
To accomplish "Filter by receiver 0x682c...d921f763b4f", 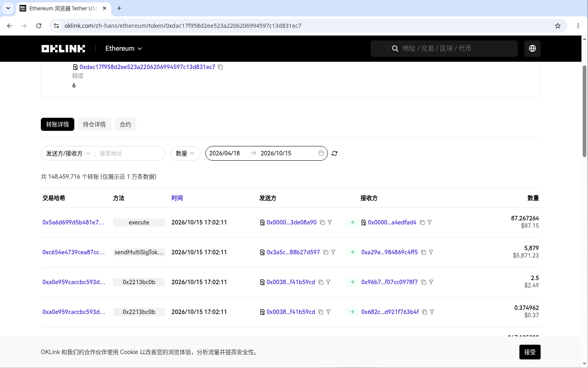I will 432,312.
